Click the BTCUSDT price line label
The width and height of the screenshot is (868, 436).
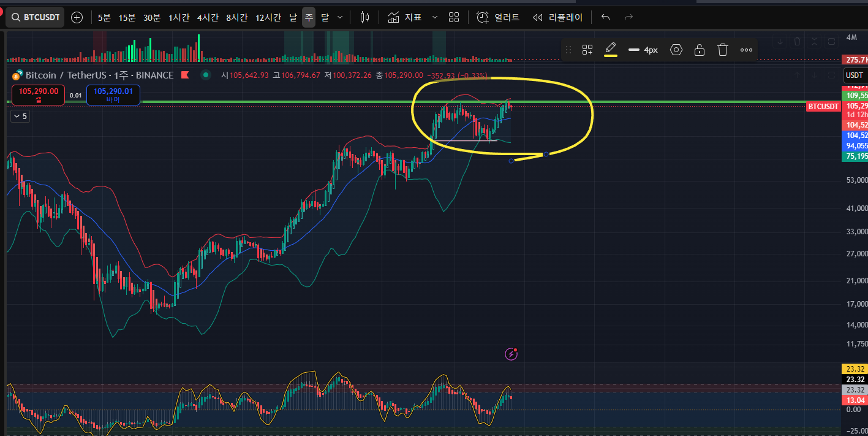823,107
